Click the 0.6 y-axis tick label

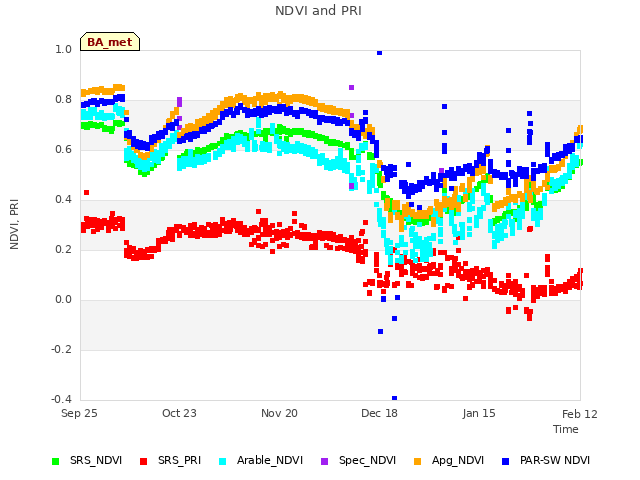pos(63,150)
